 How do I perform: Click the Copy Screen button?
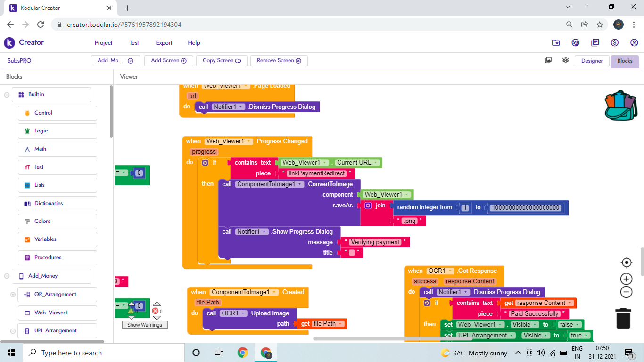pyautogui.click(x=222, y=60)
